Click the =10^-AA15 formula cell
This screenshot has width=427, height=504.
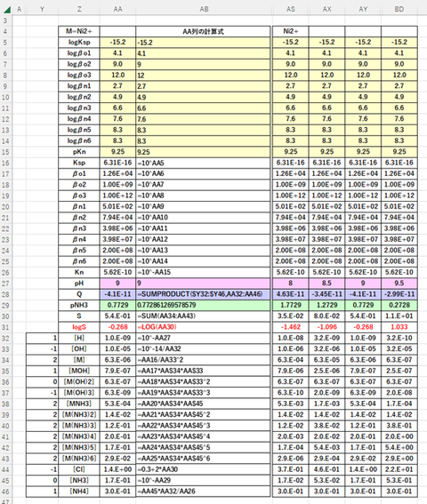pos(203,272)
